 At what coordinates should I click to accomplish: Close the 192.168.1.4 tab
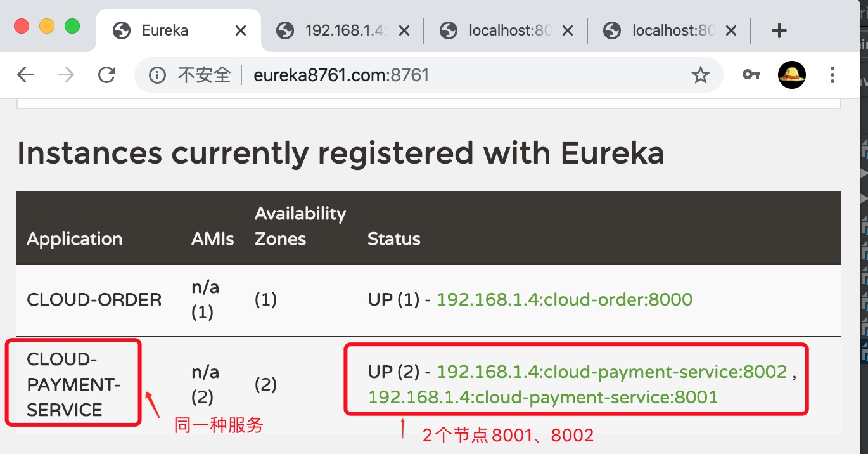pyautogui.click(x=404, y=30)
